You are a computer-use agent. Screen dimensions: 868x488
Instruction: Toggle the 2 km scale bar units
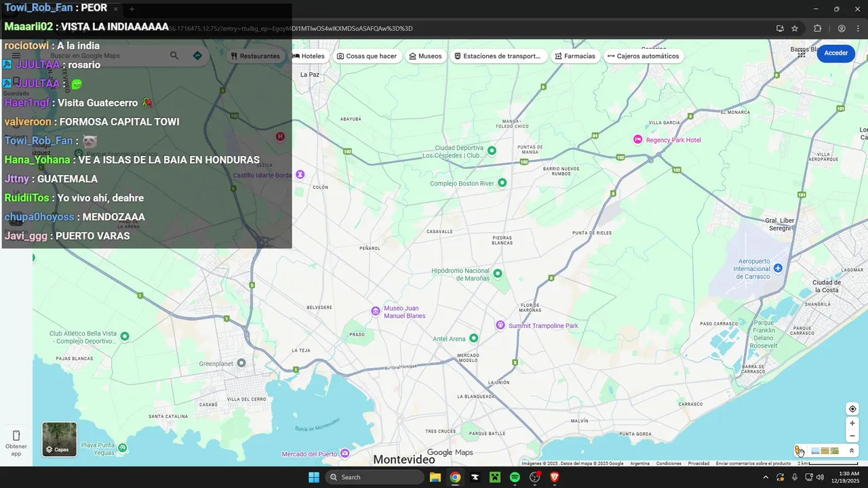pyautogui.click(x=828, y=464)
